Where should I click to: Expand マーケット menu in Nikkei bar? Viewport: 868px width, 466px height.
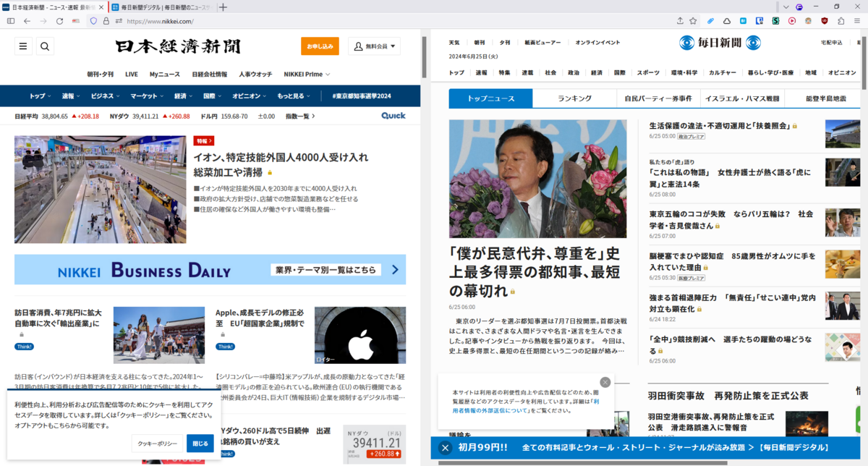pos(148,96)
